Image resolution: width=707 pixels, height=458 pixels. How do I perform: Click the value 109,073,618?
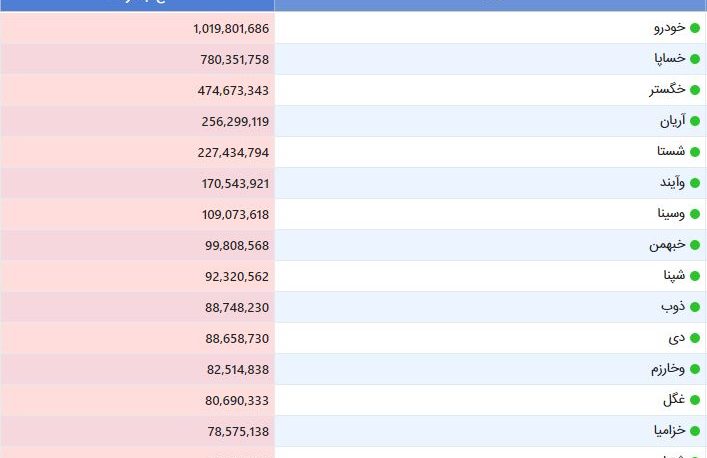pos(235,215)
